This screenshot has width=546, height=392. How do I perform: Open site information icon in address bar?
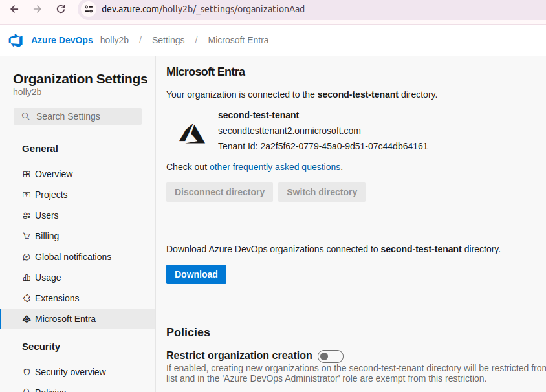[89, 9]
